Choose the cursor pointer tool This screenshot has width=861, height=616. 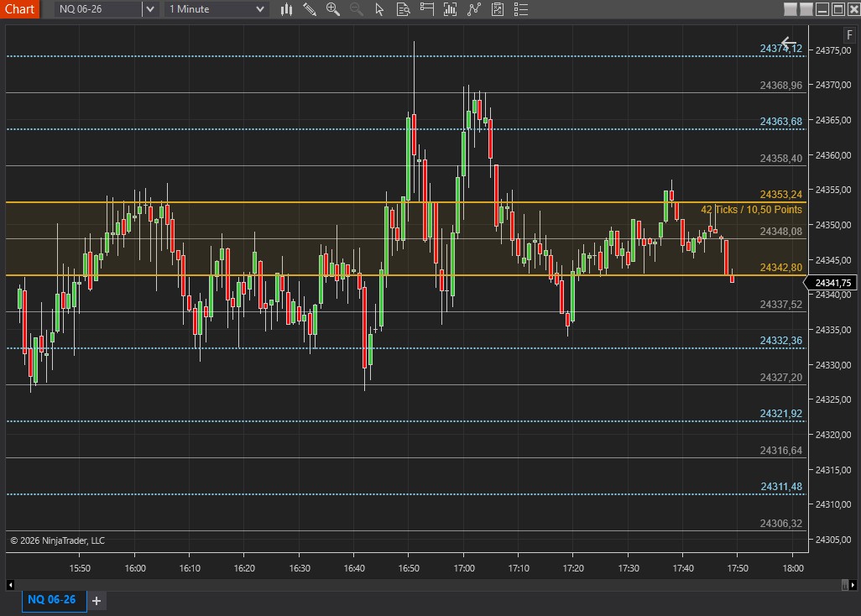(379, 9)
